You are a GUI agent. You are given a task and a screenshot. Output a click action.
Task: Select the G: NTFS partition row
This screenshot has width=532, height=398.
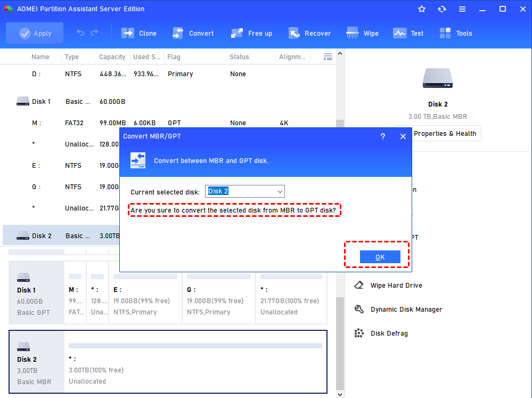pyautogui.click(x=61, y=187)
